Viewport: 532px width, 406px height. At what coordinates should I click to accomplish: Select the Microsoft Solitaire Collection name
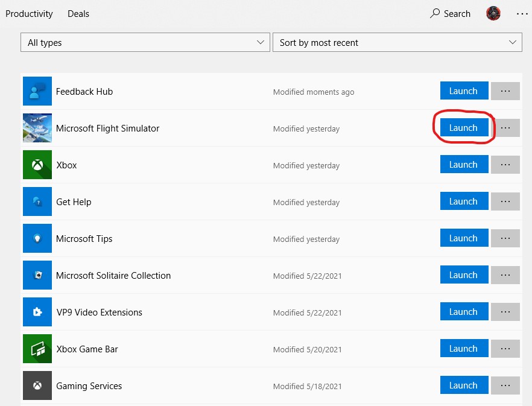click(113, 276)
